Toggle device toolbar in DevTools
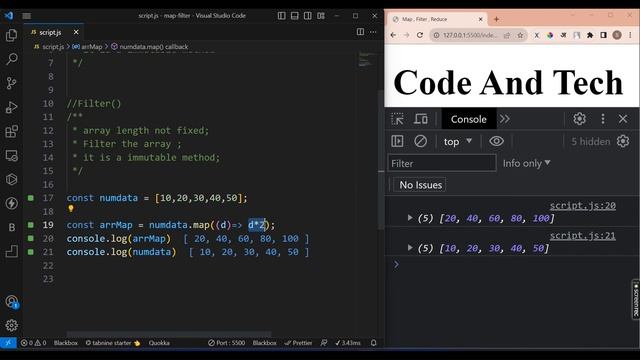 pyautogui.click(x=421, y=119)
